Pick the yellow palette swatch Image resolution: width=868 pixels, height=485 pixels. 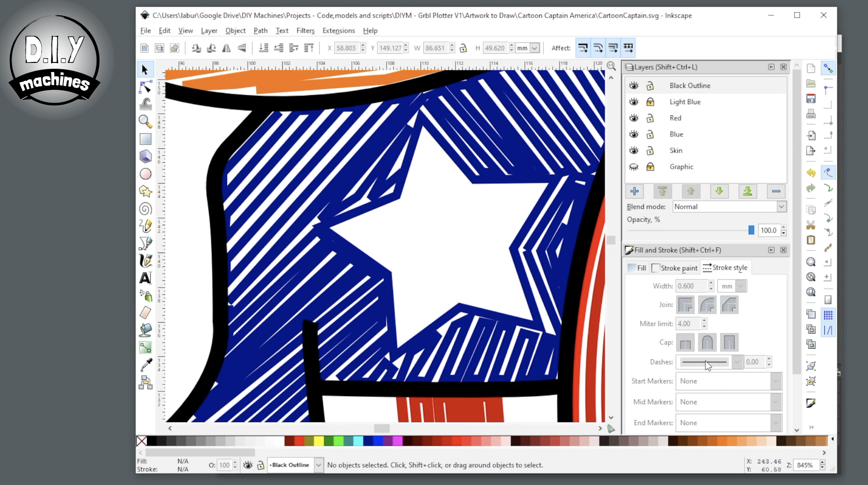[x=319, y=441]
